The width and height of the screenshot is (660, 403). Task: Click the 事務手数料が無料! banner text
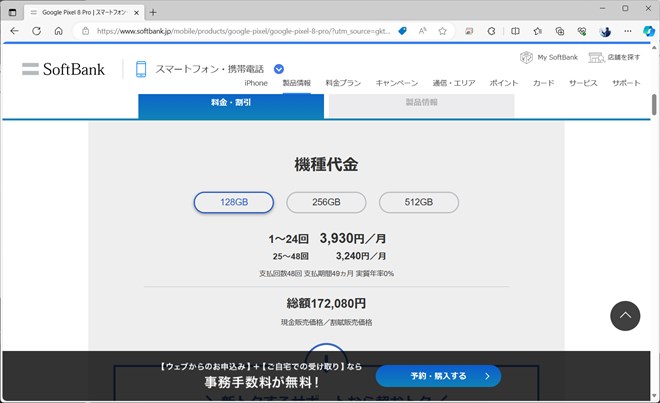point(262,382)
